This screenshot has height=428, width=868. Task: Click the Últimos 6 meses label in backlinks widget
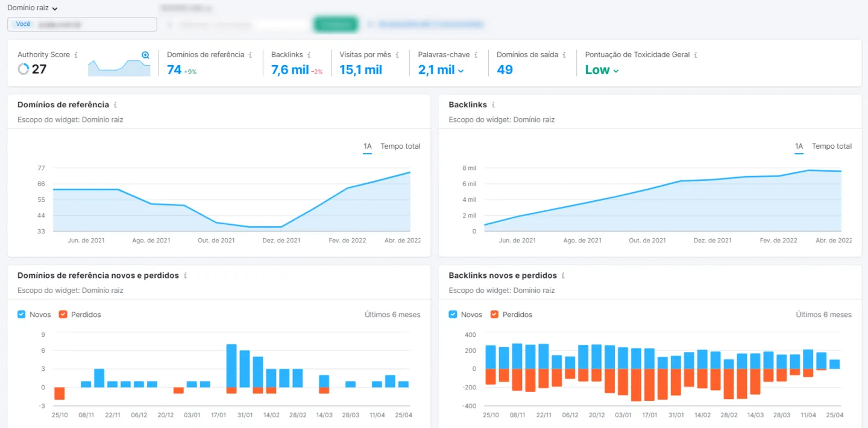(823, 315)
